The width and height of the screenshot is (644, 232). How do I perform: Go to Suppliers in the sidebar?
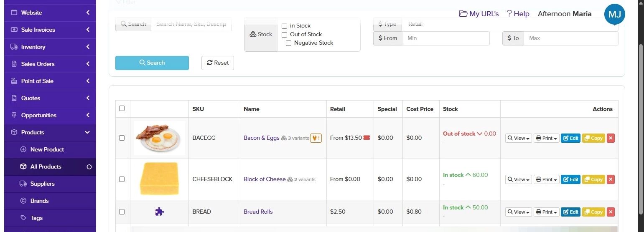(42, 184)
